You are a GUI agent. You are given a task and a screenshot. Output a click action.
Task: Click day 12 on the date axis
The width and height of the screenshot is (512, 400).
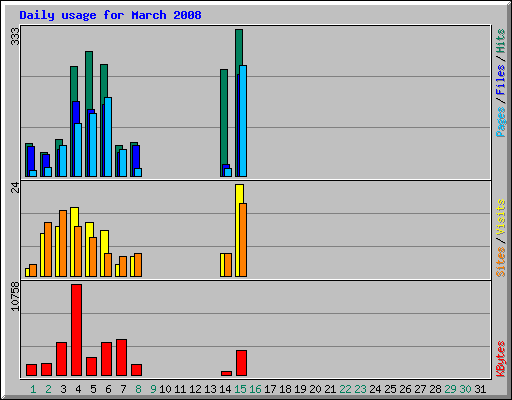[195, 389]
